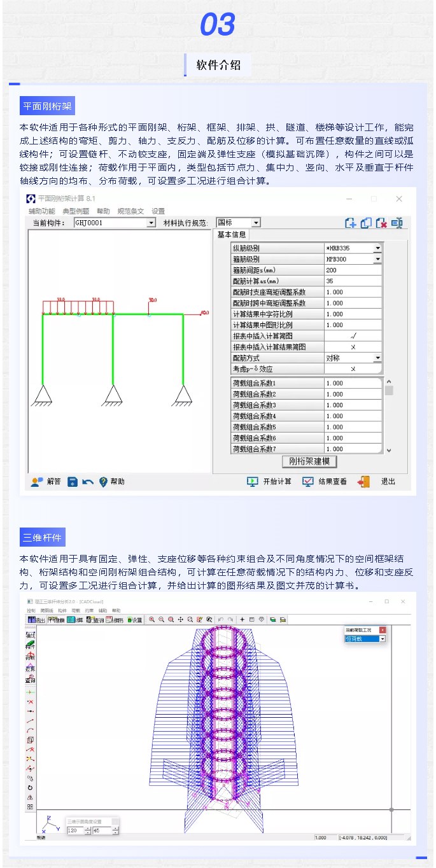This screenshot has width=436, height=868.
Task: Click 荷载组合系数7 value cell
Action: point(353,449)
